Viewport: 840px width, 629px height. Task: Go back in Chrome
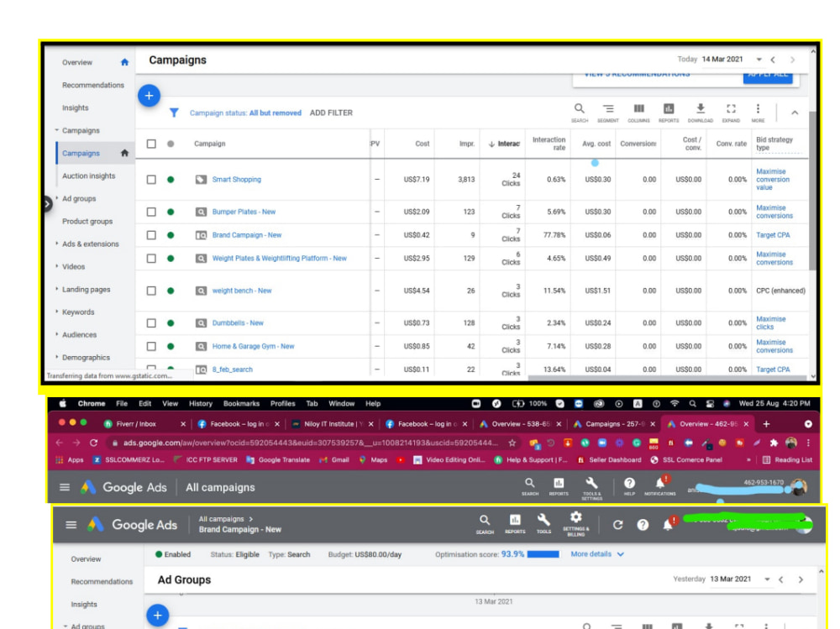click(60, 443)
